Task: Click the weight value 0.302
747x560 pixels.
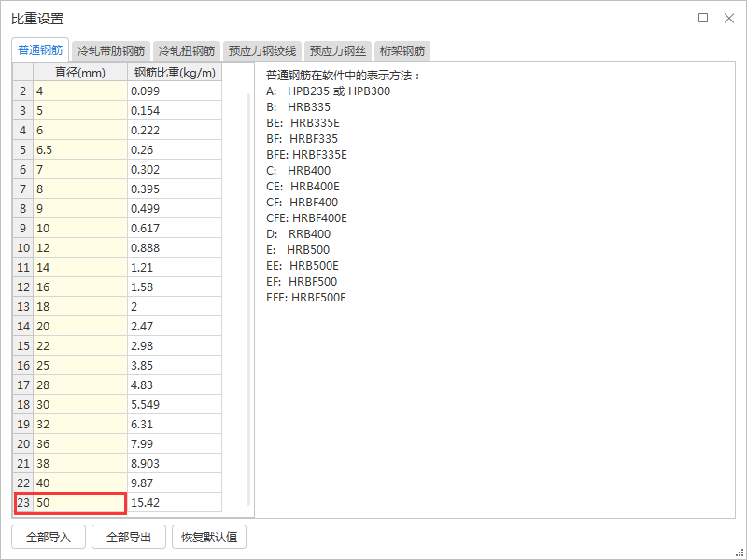Action: click(x=175, y=170)
